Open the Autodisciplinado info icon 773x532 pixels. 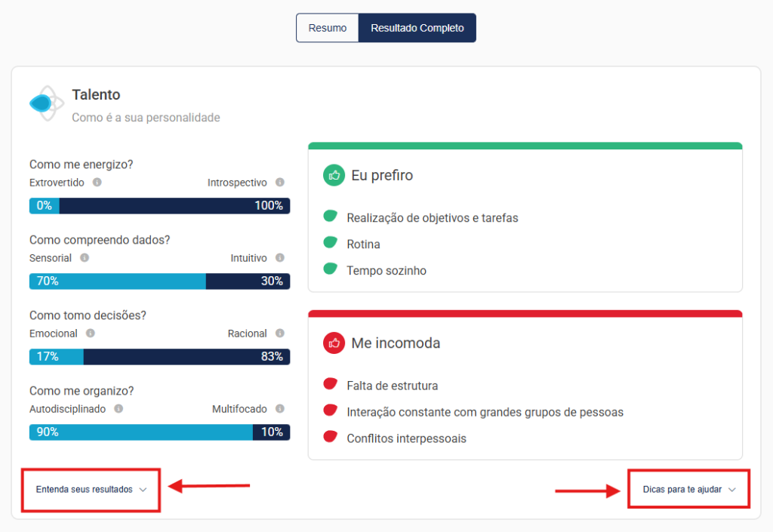[x=119, y=409]
